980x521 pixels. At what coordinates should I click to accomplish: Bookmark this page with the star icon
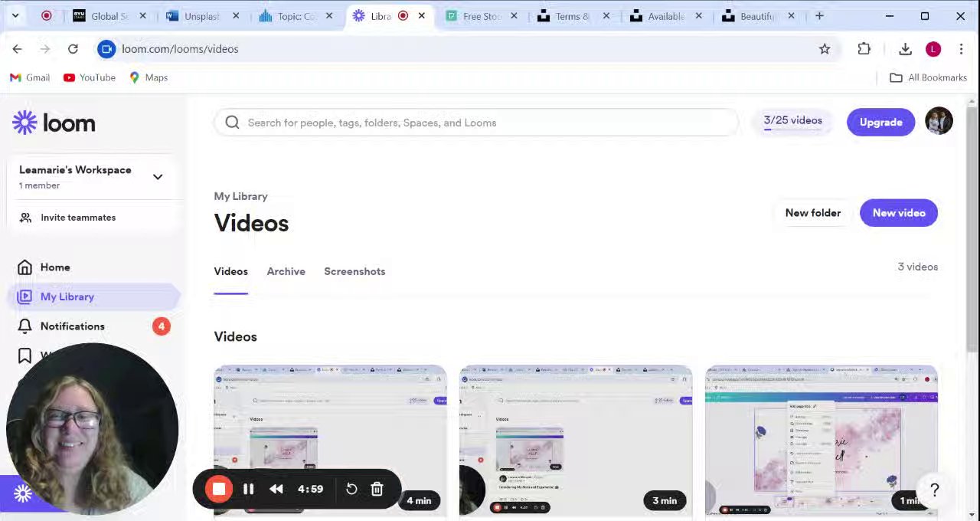click(825, 49)
